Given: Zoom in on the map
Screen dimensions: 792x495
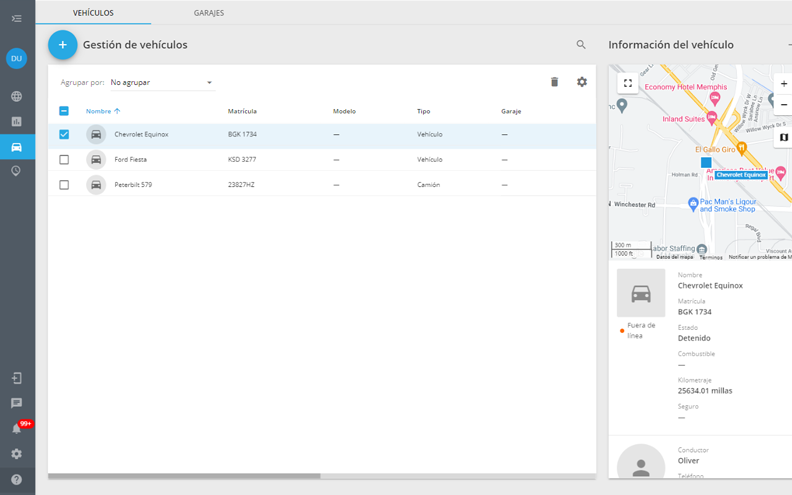Looking at the screenshot, I should pos(784,84).
